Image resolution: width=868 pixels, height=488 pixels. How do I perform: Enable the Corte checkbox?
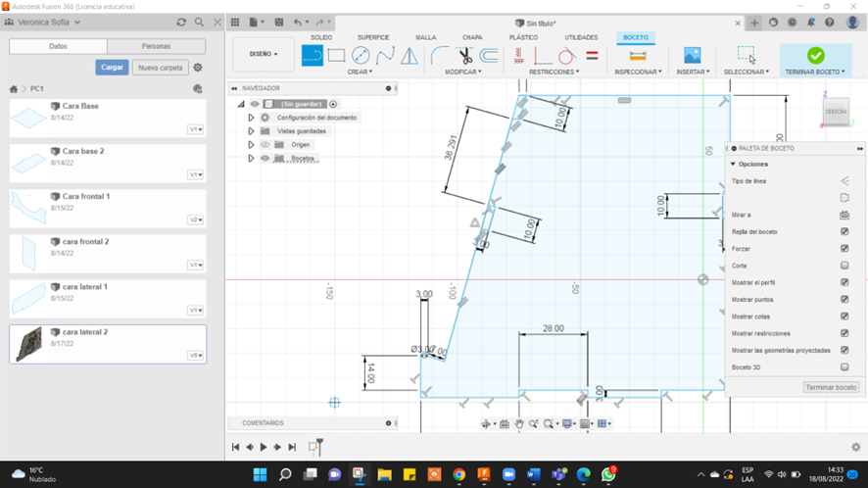[x=844, y=266]
